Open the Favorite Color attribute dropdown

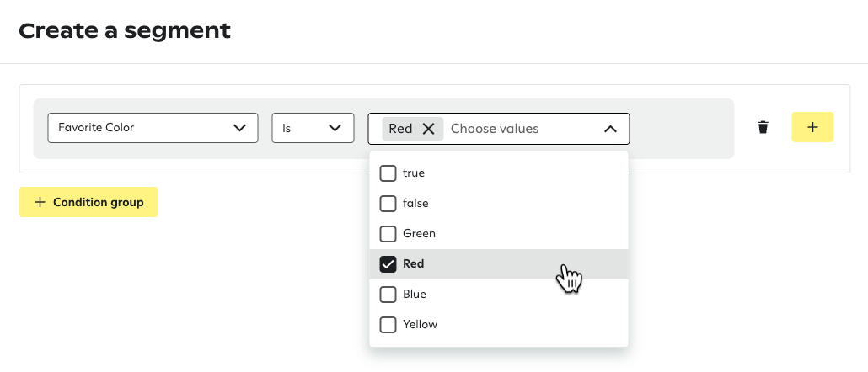[x=153, y=128]
